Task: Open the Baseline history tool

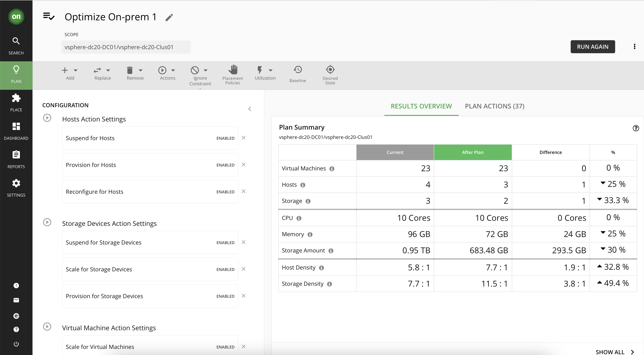Action: tap(298, 74)
